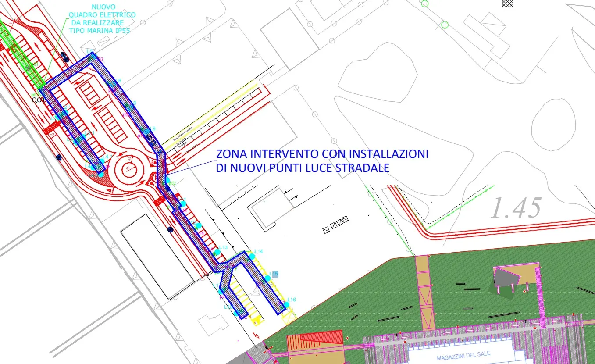Click the cyan light point marker at L14
The height and width of the screenshot is (364, 595).
point(252,256)
